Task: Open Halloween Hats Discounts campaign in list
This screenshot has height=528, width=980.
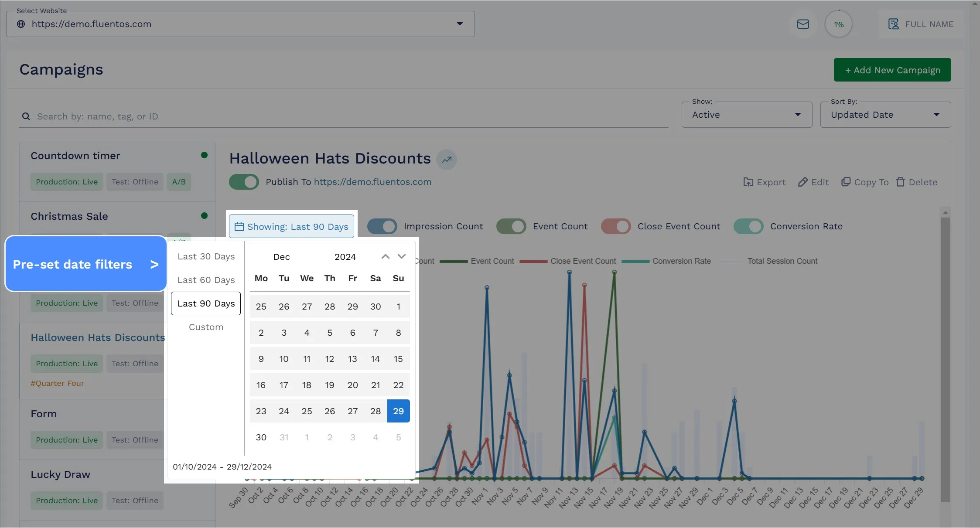Action: [x=97, y=337]
